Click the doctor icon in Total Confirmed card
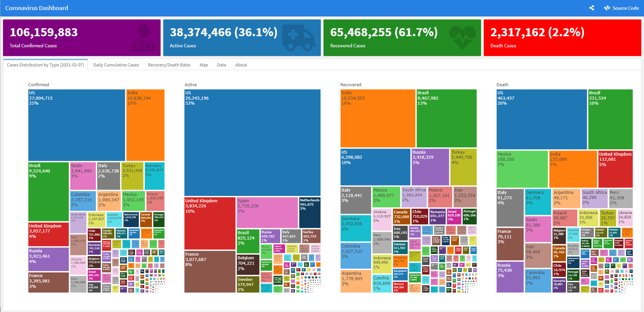 coord(144,38)
